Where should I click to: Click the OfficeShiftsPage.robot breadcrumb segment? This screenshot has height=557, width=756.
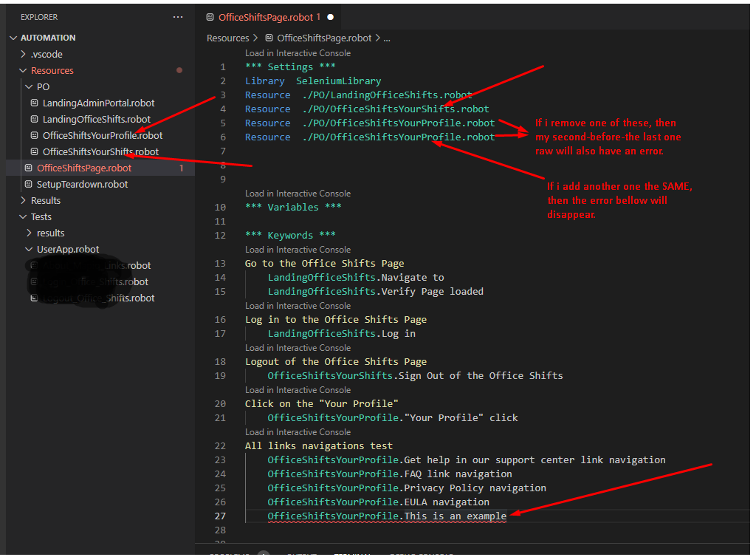324,38
